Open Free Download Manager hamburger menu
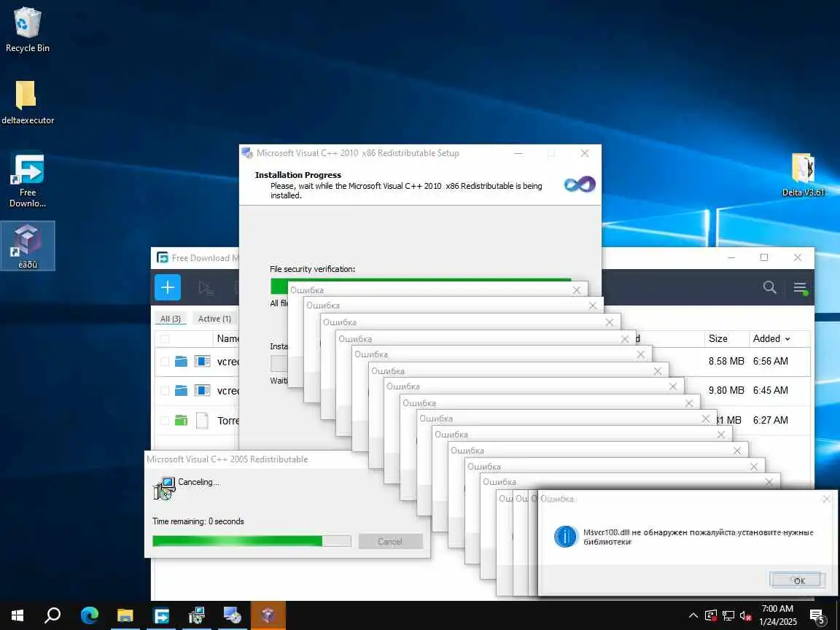The height and width of the screenshot is (630, 840). pyautogui.click(x=800, y=288)
